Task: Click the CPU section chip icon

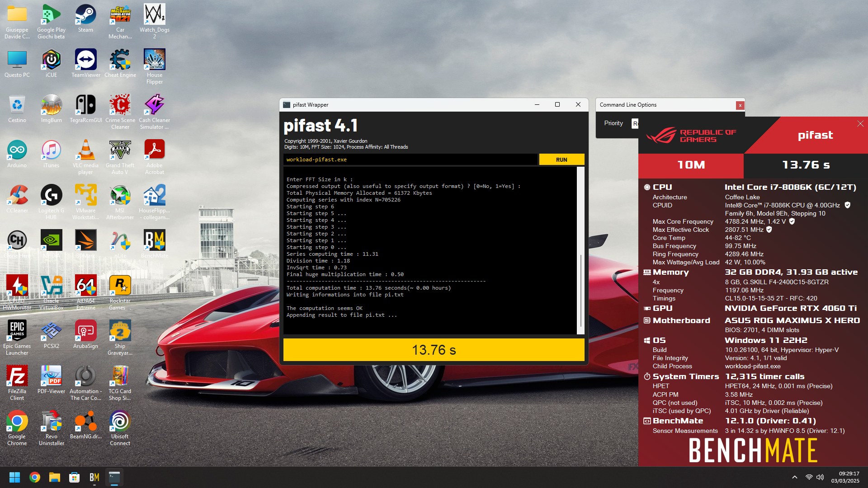Action: click(647, 187)
